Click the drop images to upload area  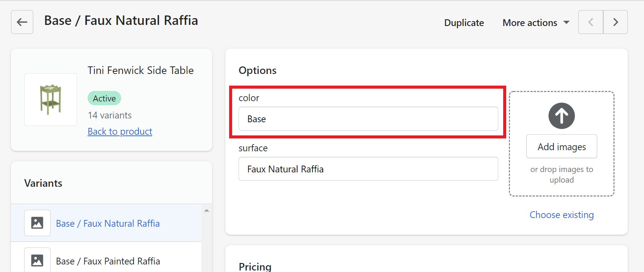[x=561, y=175]
